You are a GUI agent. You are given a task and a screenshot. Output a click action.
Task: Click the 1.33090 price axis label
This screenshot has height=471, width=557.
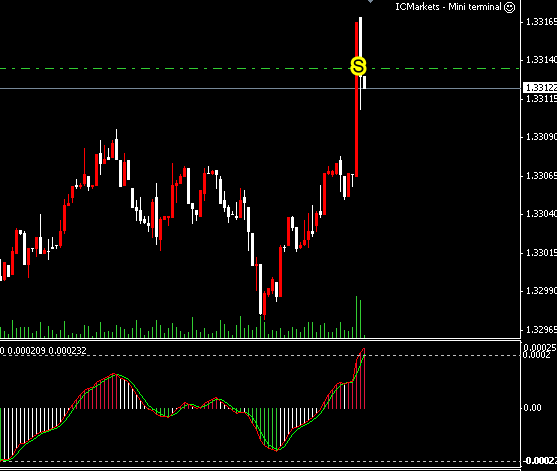(x=541, y=137)
